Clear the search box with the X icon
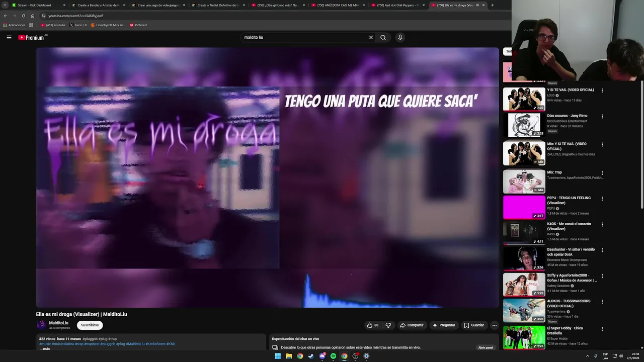Screen dimensions: 644x362 [371, 37]
